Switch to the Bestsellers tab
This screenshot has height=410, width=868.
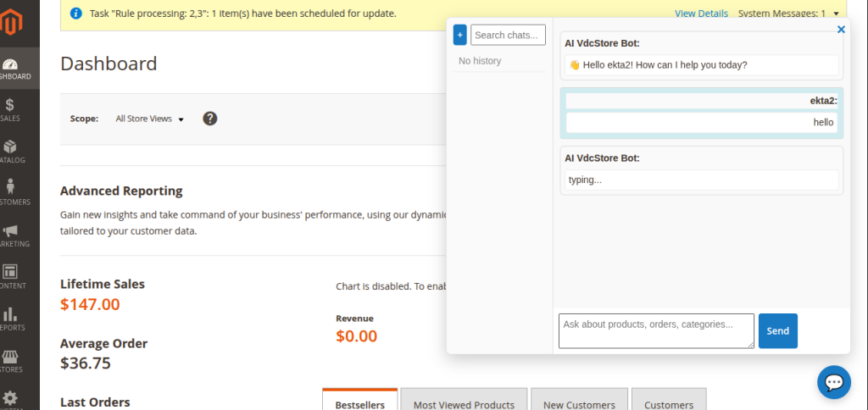[x=359, y=404]
